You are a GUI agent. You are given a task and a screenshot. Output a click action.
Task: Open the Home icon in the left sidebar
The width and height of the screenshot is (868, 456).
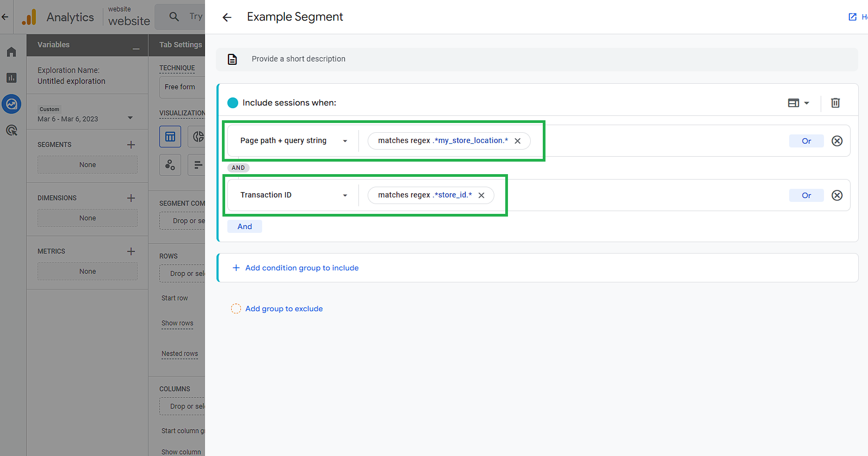[x=11, y=52]
